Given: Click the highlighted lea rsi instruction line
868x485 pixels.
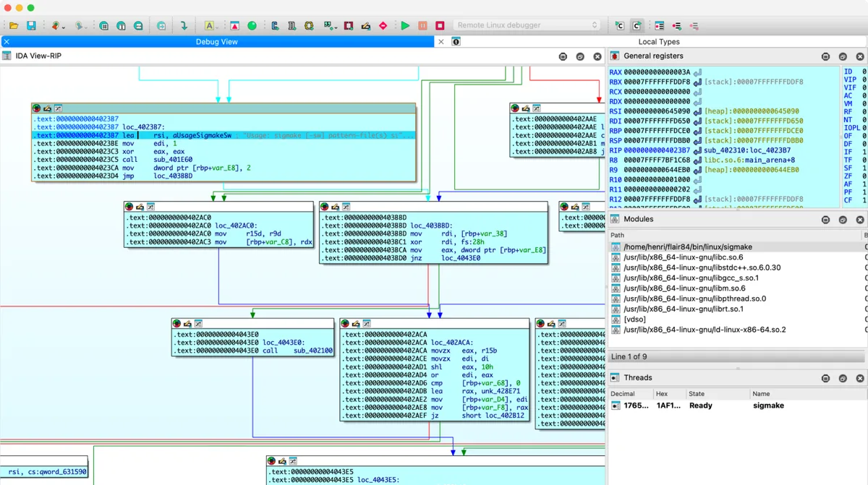Looking at the screenshot, I should click(x=224, y=135).
